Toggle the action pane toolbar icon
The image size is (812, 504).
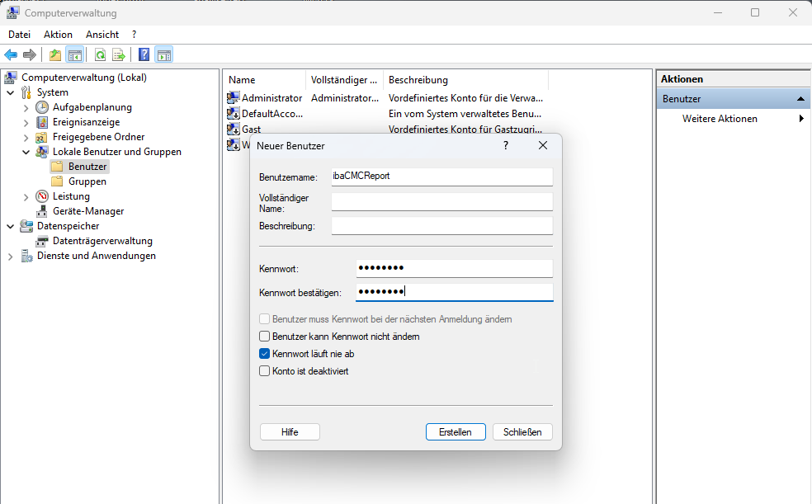tap(164, 54)
